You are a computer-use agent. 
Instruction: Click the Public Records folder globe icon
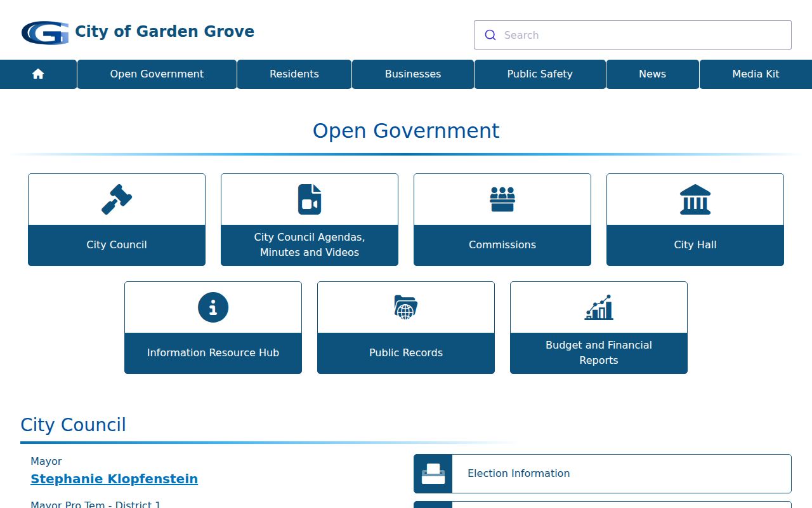point(406,307)
